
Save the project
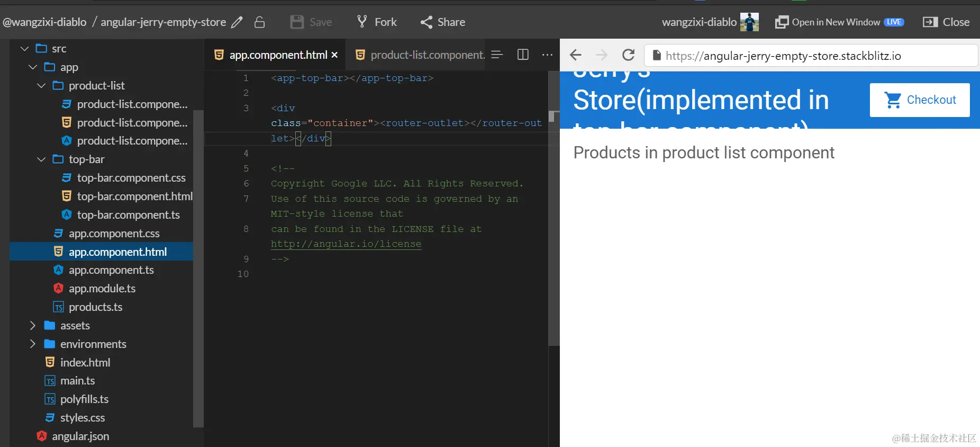pos(311,22)
